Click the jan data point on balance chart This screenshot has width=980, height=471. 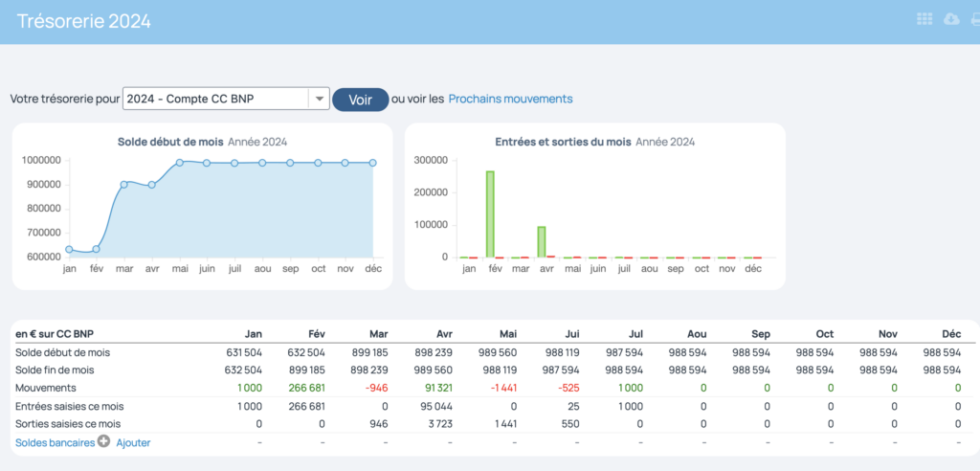pos(69,249)
